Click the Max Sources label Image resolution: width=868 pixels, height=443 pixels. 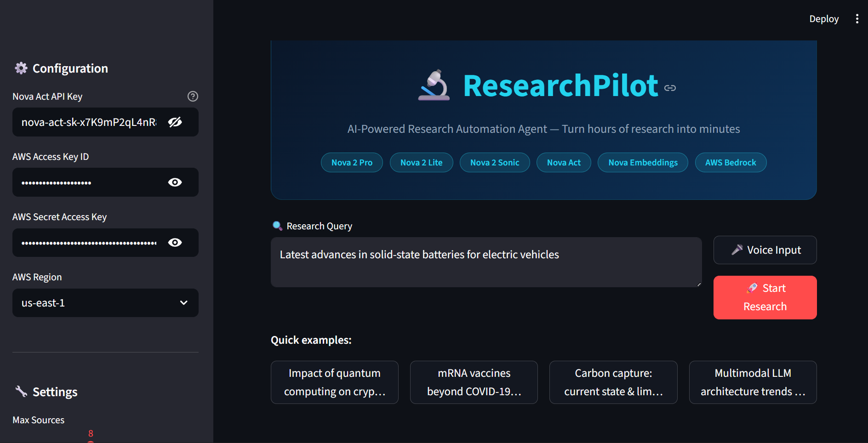point(39,420)
